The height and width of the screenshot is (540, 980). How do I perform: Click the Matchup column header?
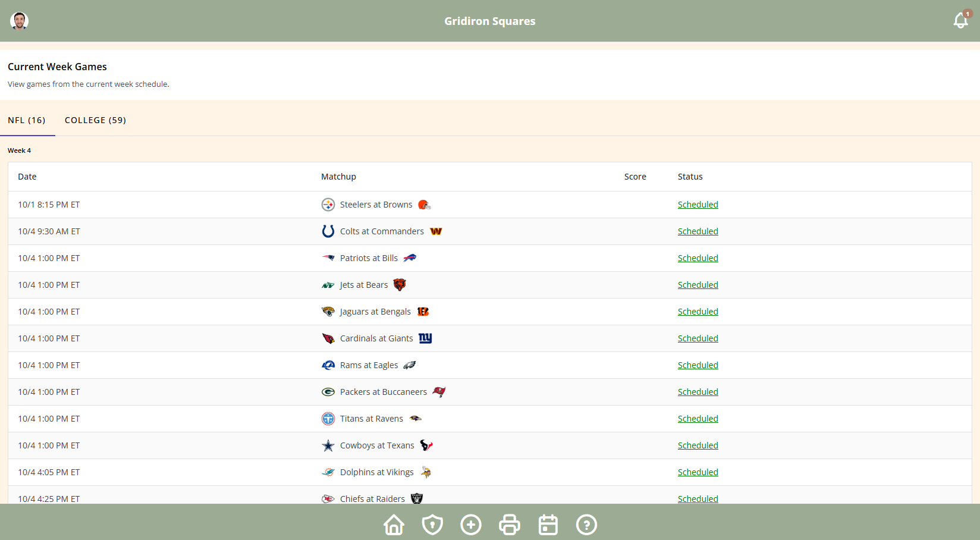pos(338,177)
